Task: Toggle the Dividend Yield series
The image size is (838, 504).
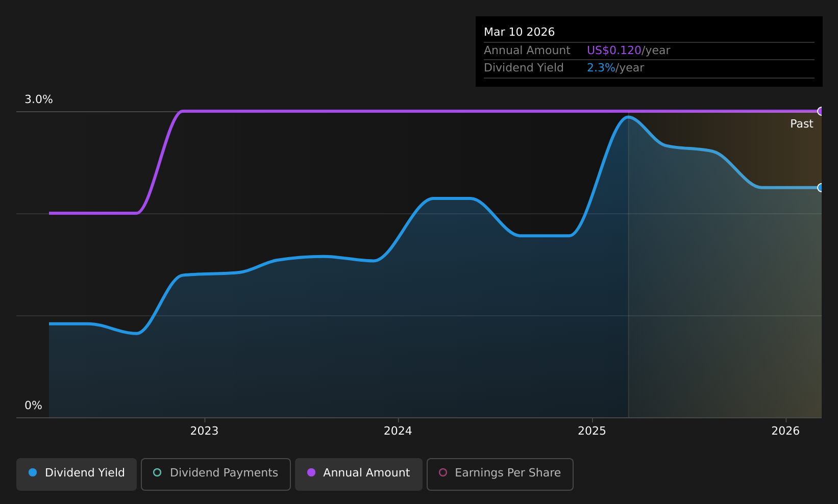Action: click(x=77, y=474)
